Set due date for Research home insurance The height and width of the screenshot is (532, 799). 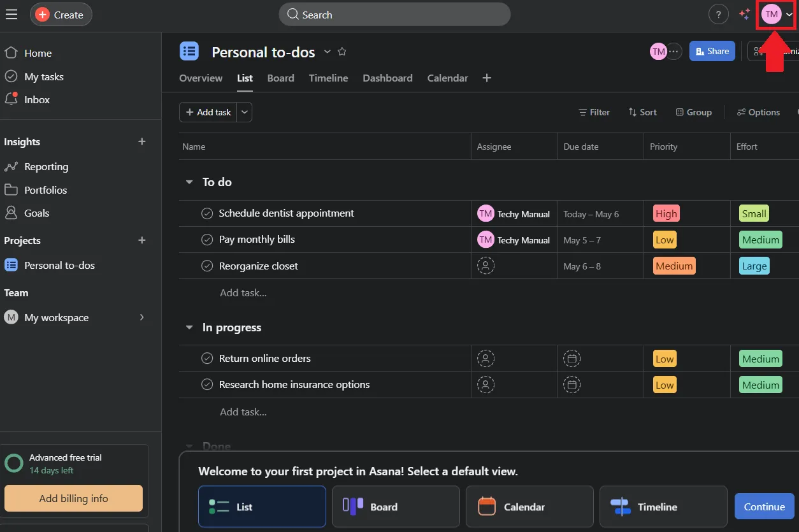pos(572,385)
